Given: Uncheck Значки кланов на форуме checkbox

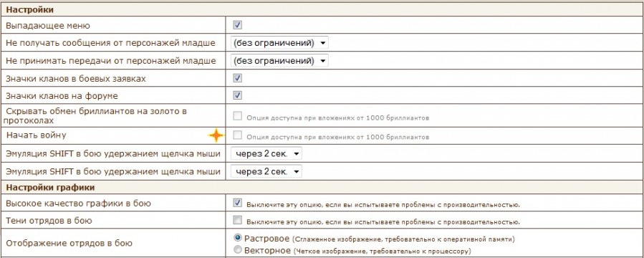Looking at the screenshot, I should point(237,95).
